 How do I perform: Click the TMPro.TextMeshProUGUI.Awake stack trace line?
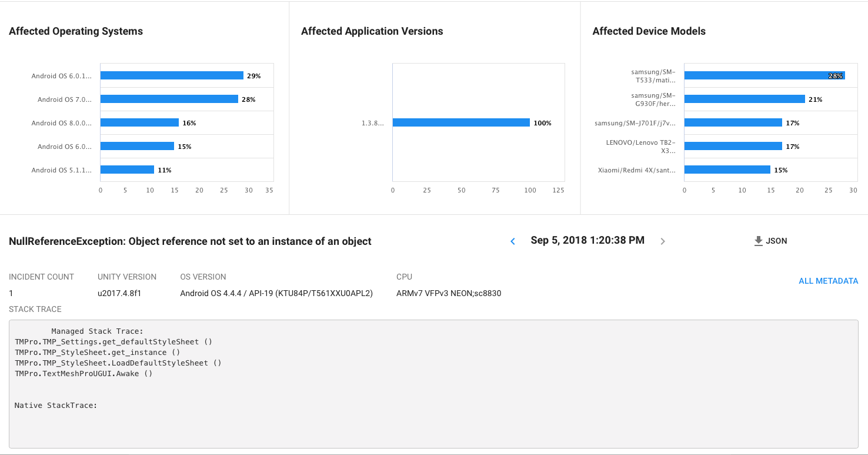84,373
